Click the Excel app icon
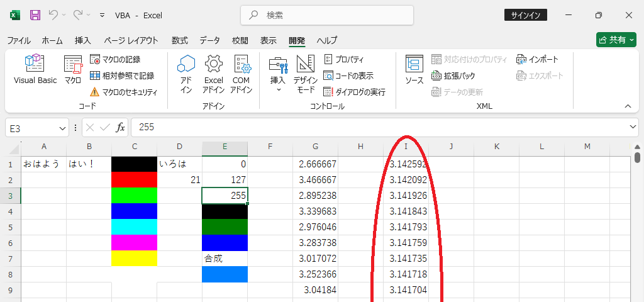This screenshot has width=644, height=302. pyautogui.click(x=15, y=15)
